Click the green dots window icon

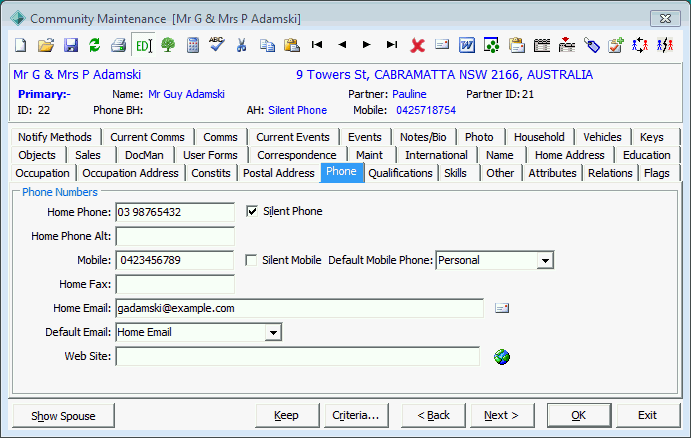pos(491,45)
